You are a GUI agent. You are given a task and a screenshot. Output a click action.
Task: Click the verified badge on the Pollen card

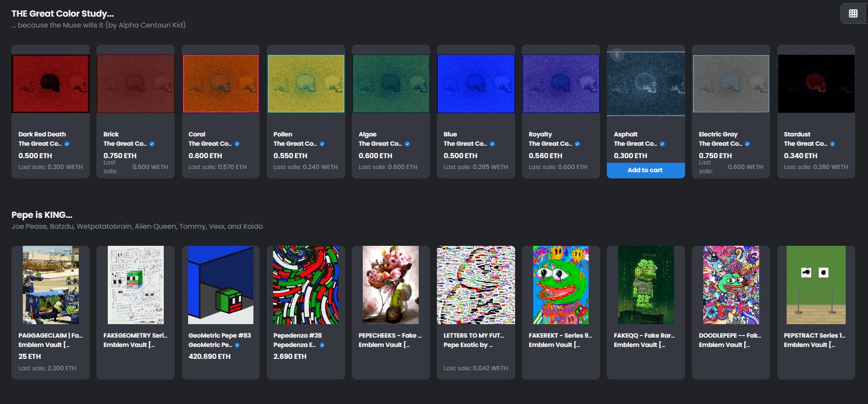322,144
